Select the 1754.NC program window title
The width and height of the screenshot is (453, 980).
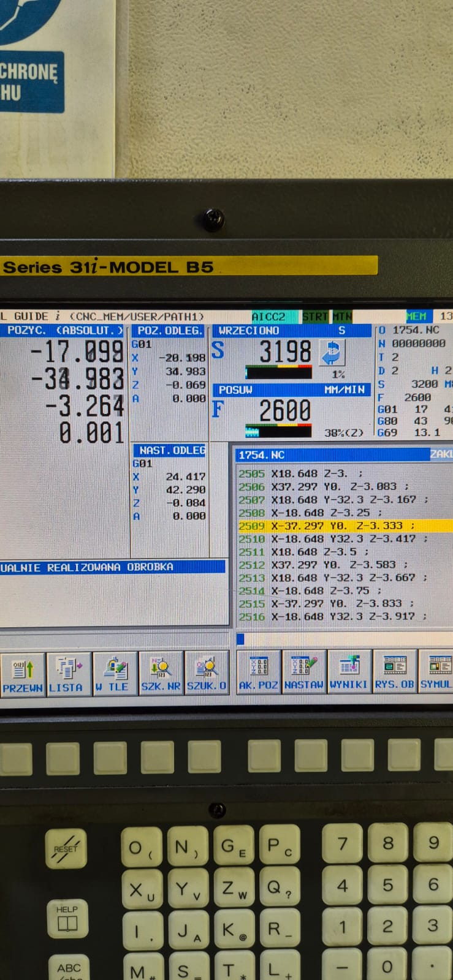333,454
